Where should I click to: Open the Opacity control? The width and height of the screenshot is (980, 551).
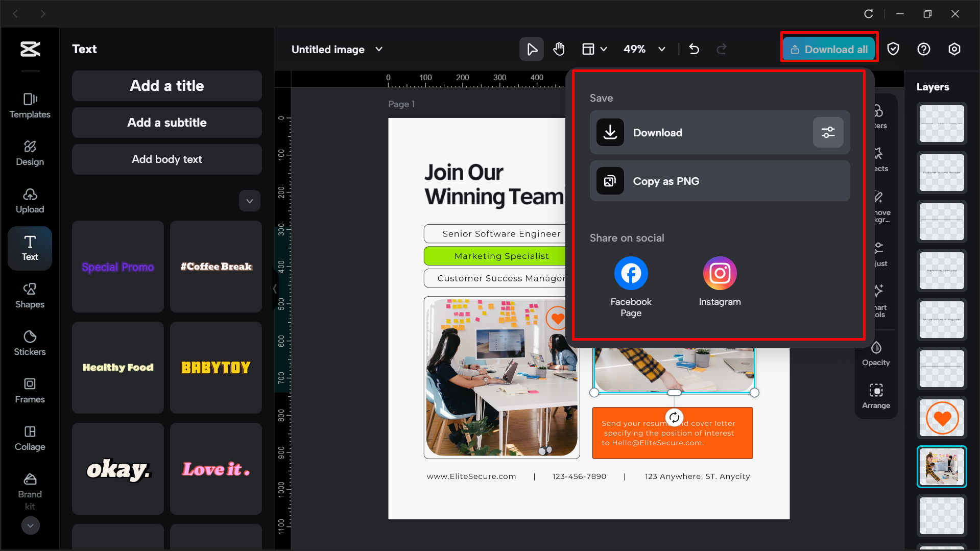click(x=875, y=352)
